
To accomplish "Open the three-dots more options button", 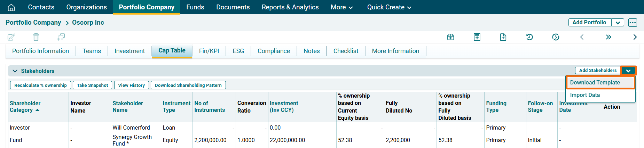I will (x=633, y=23).
